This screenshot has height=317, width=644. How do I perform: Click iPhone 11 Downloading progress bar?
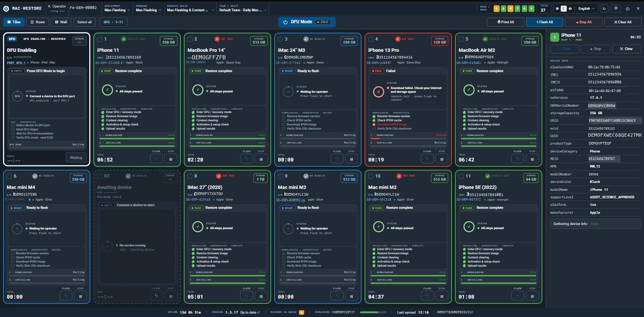(x=137, y=139)
